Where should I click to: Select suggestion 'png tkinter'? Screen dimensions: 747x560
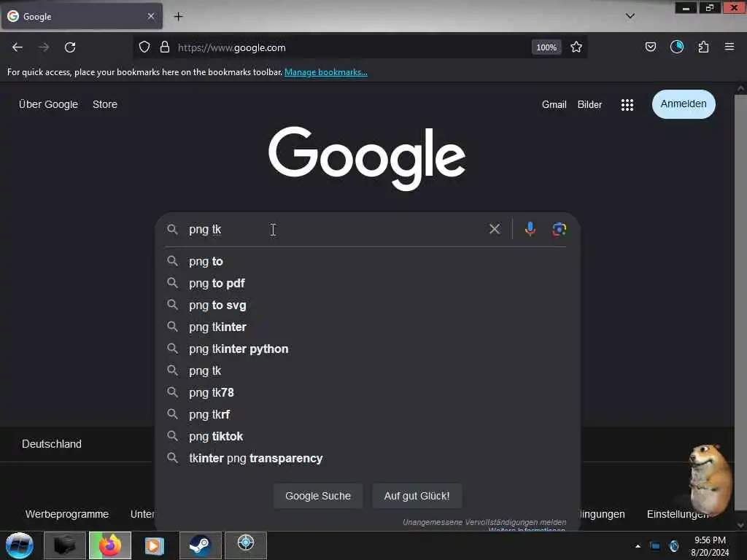[366, 327]
